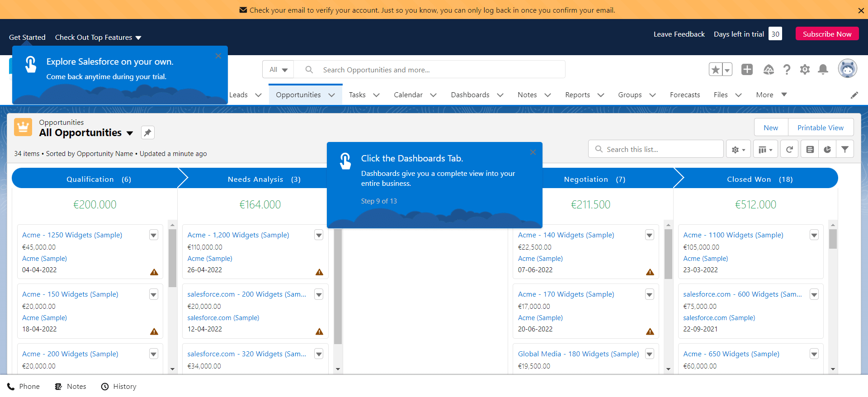868x397 pixels.
Task: Open the Opportunities tab dropdown chevron
Action: click(x=332, y=95)
